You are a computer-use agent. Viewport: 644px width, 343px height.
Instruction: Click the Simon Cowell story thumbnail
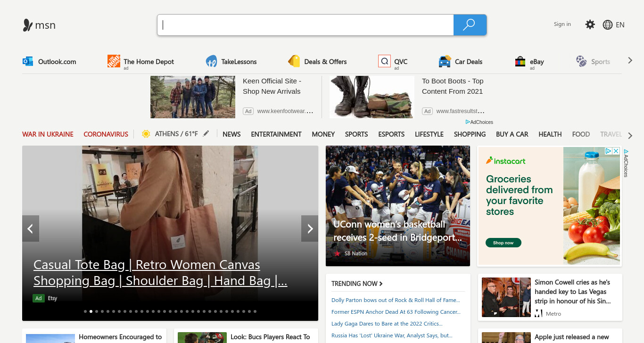[x=506, y=297]
